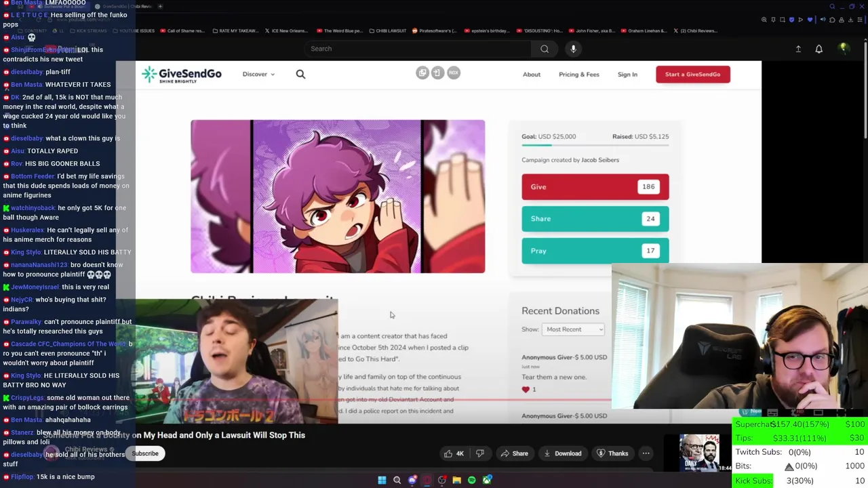The height and width of the screenshot is (488, 868).
Task: Click the YouTube upload arrow icon
Action: coord(798,49)
